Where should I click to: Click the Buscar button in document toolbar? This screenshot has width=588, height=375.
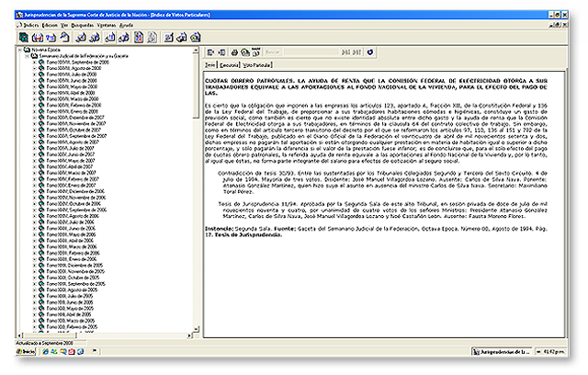[273, 52]
